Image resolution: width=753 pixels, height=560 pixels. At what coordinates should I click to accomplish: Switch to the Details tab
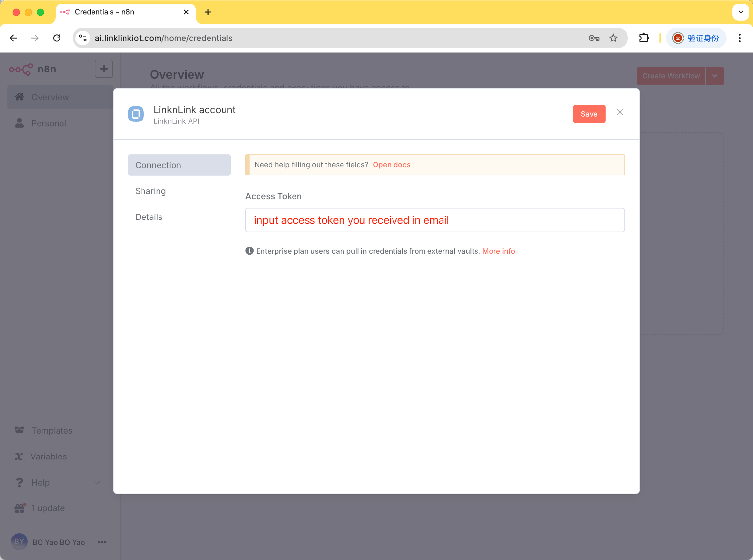149,217
